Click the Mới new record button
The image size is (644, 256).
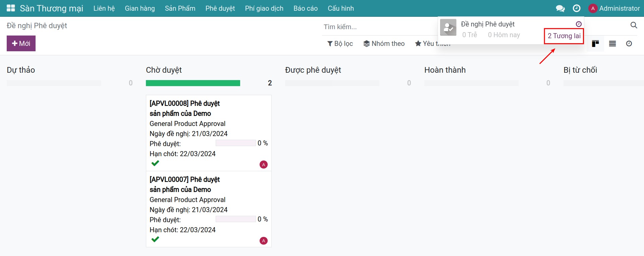click(21, 44)
